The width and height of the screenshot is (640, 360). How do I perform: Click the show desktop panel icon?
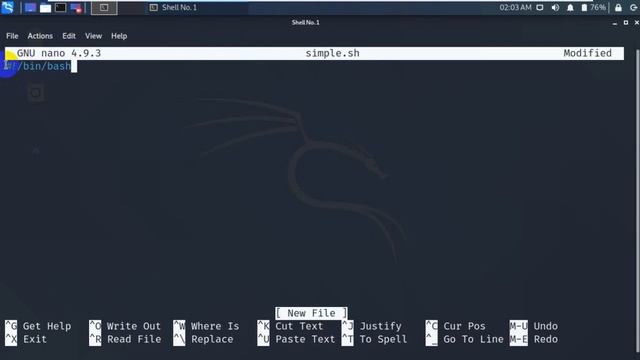(30, 8)
